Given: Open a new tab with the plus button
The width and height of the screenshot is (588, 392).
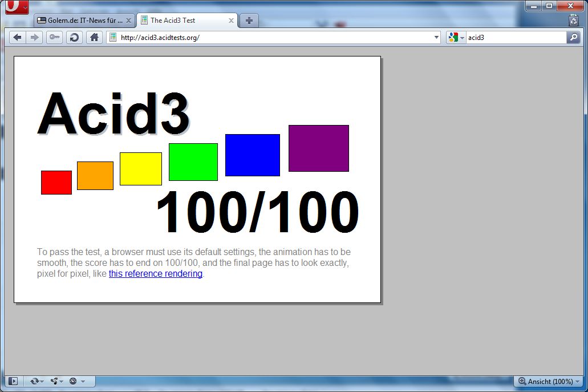Looking at the screenshot, I should (249, 19).
